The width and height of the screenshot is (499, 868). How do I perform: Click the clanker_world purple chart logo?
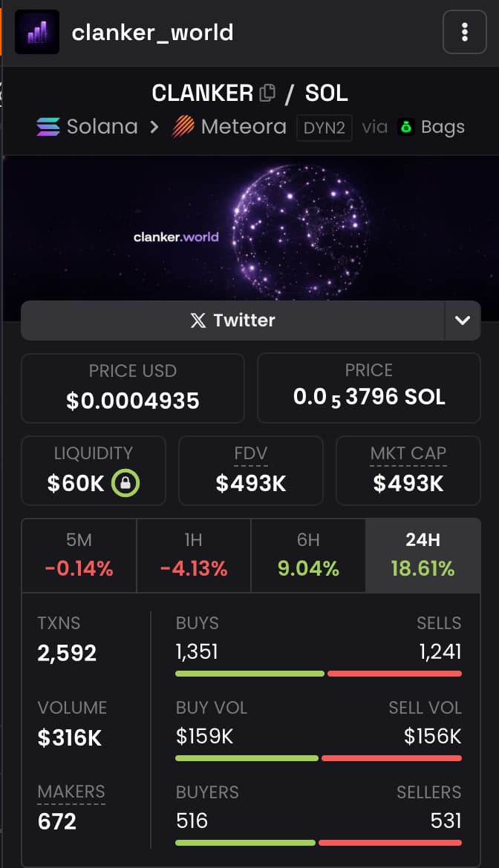click(37, 32)
